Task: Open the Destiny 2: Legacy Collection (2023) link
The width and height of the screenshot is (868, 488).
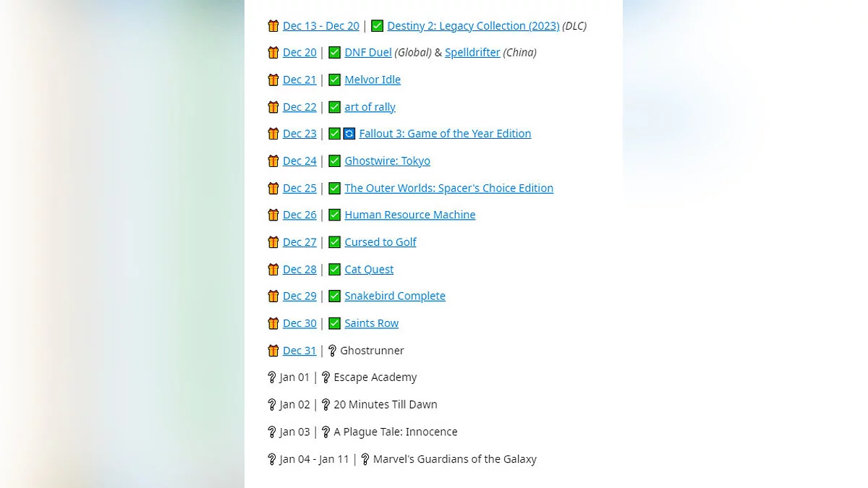Action: [473, 26]
